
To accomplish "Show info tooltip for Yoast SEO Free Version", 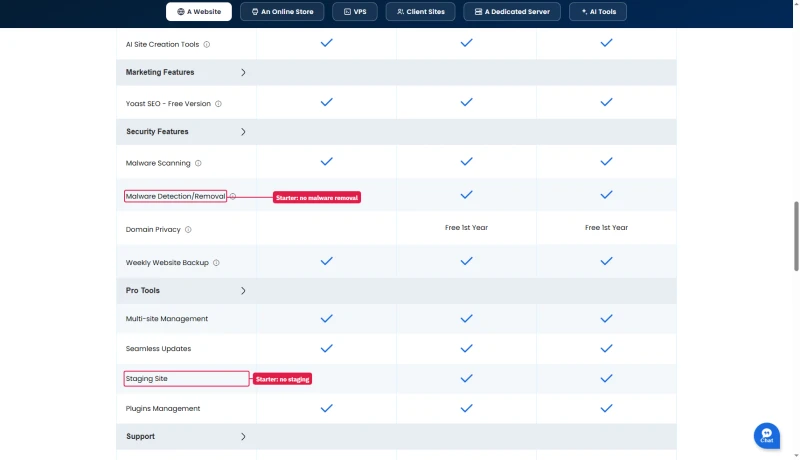I will click(218, 104).
